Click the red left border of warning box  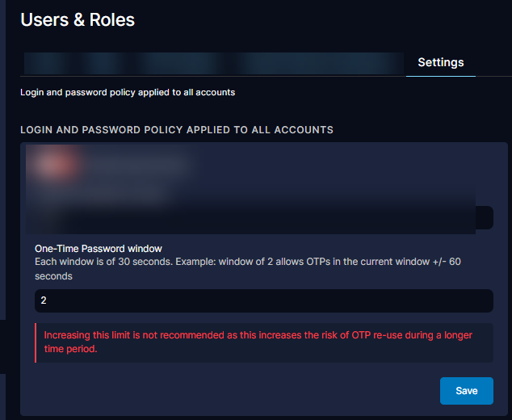click(x=36, y=342)
